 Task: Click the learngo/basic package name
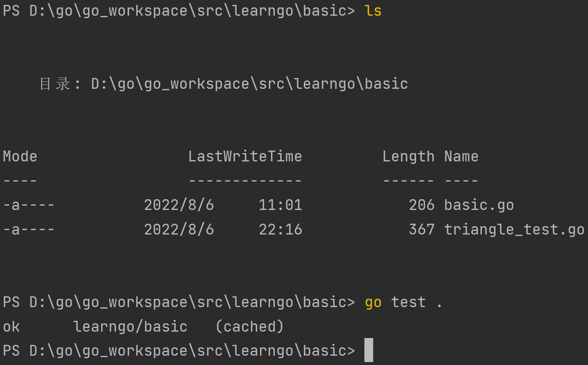130,327
